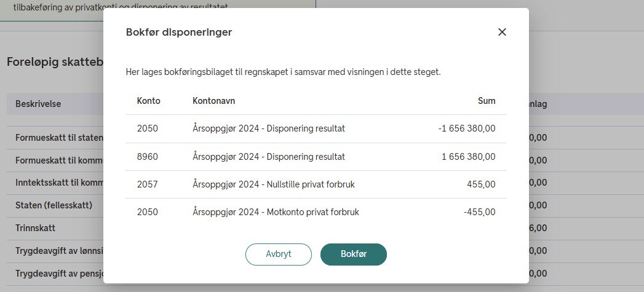
Task: Select account 8960 in the Konto column
Action: [x=148, y=157]
